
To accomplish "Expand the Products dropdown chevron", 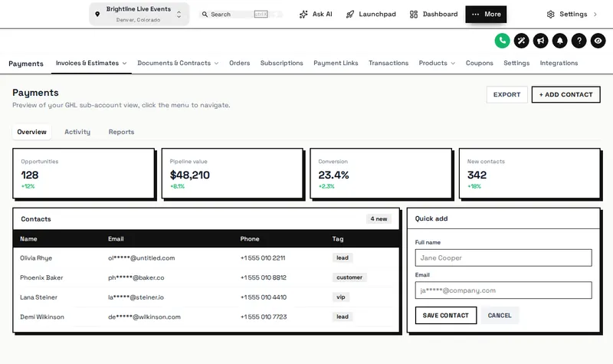I will click(x=453, y=63).
